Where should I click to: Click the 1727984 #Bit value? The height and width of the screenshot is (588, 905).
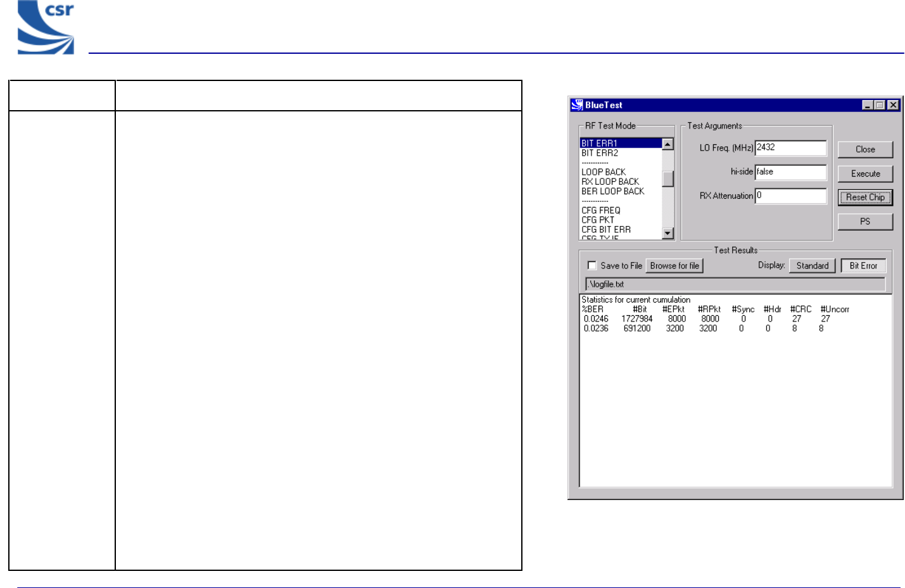636,319
